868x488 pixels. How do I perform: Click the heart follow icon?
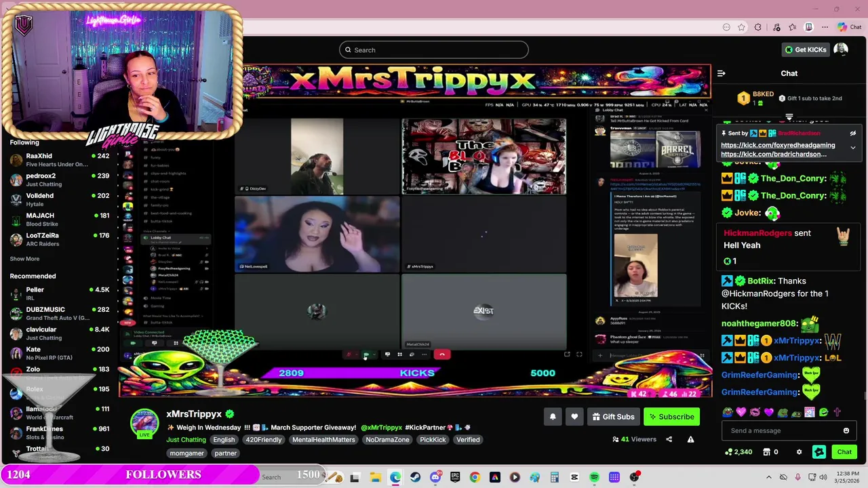point(574,417)
